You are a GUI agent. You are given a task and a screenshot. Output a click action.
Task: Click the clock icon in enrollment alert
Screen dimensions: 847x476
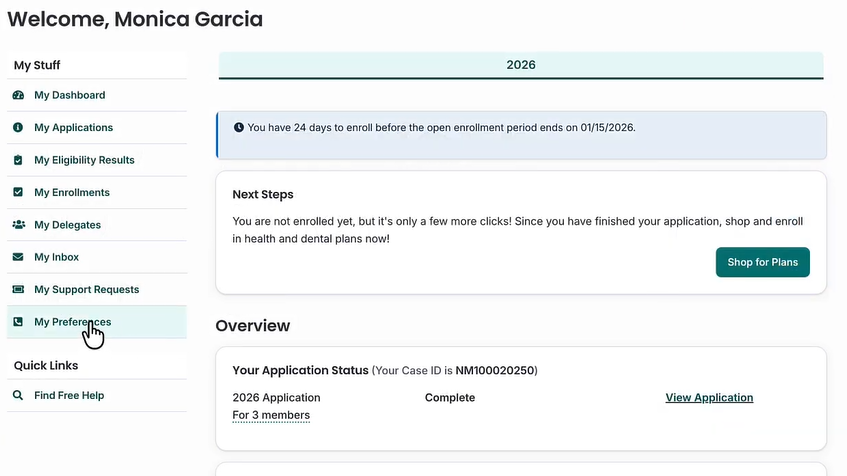[x=239, y=128]
